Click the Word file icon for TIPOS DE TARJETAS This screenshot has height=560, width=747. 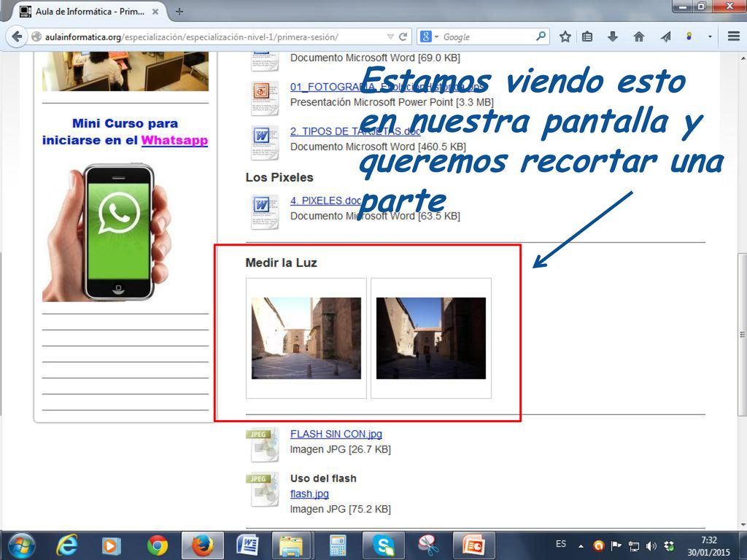click(x=264, y=142)
